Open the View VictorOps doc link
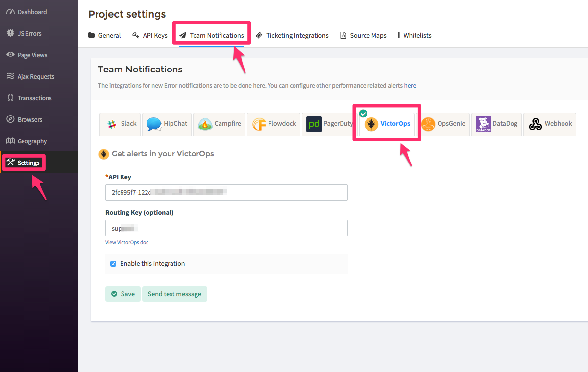This screenshot has width=588, height=372. click(x=127, y=242)
